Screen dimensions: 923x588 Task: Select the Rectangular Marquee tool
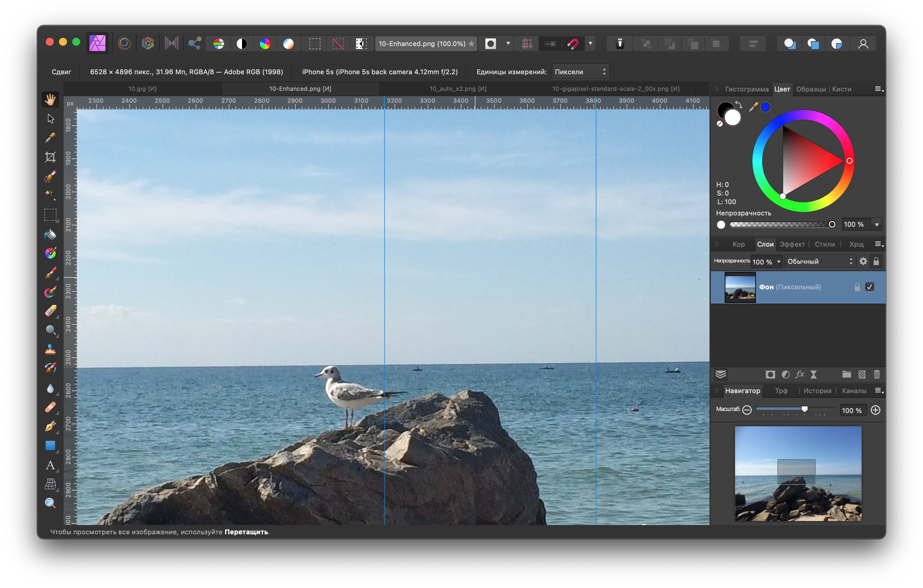point(50,215)
